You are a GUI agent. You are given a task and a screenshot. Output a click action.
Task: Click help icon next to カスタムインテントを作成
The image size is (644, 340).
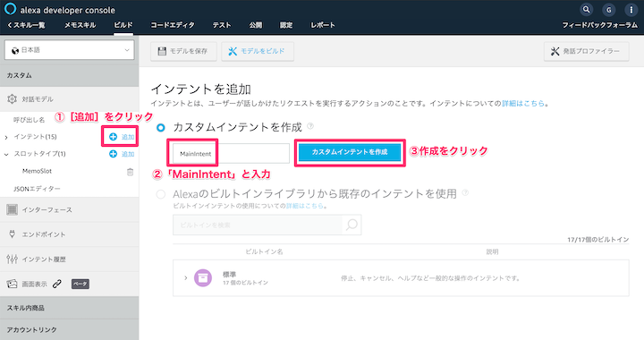(310, 126)
